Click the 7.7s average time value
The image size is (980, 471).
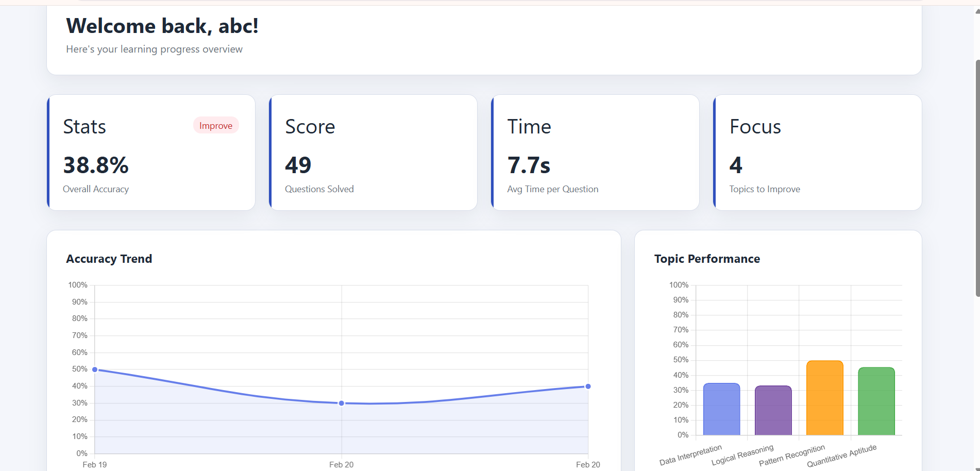click(529, 165)
